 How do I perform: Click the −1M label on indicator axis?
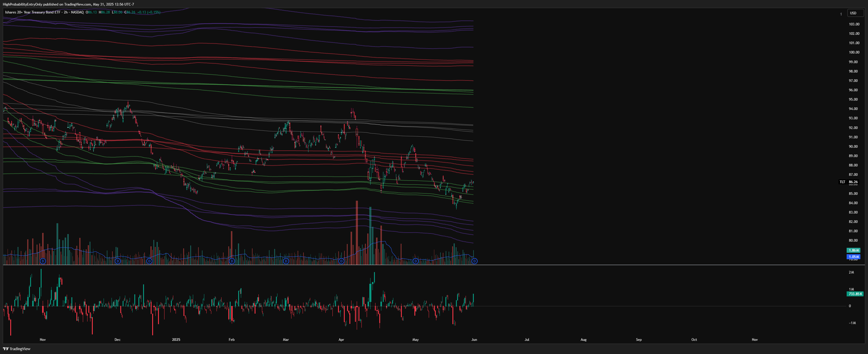(852, 323)
